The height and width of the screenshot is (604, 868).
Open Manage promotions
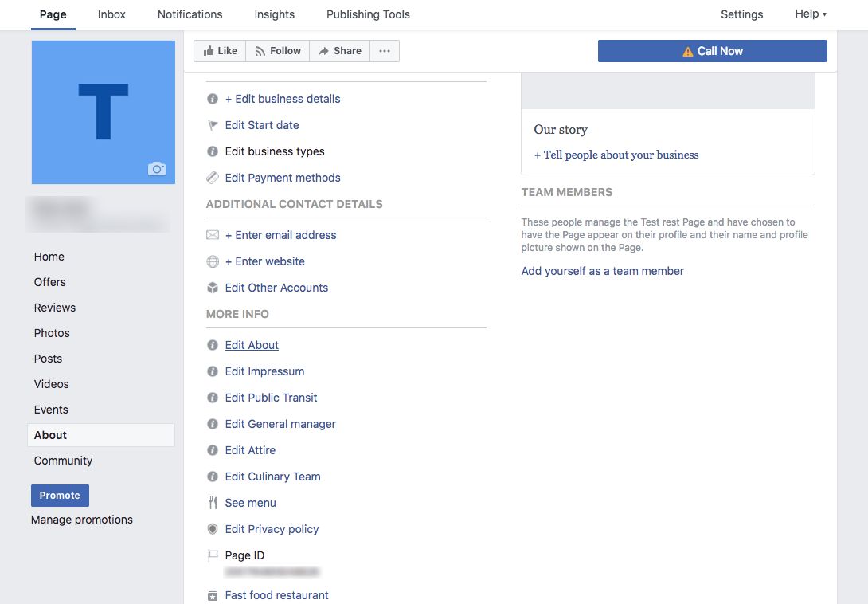pos(82,520)
